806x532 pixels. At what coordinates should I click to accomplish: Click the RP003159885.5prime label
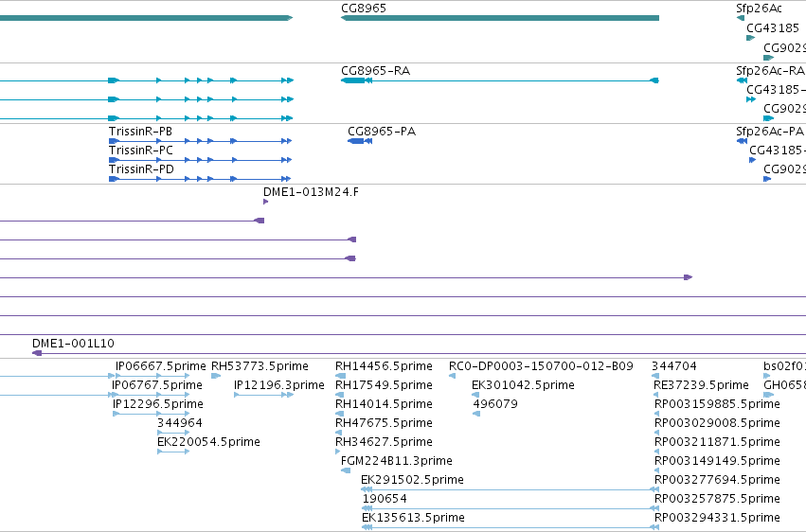[717, 404]
